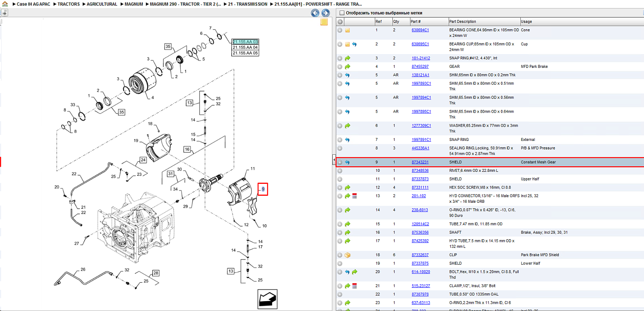
Task: Click the show navigation panel arrow icon
Action: point(4,12)
